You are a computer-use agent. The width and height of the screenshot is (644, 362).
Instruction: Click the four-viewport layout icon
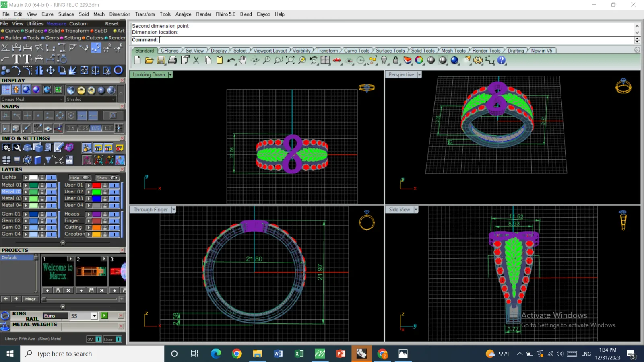[325, 60]
